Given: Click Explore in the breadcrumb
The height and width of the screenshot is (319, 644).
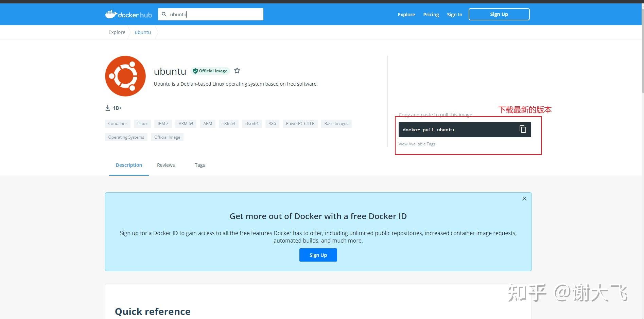Looking at the screenshot, I should (117, 32).
